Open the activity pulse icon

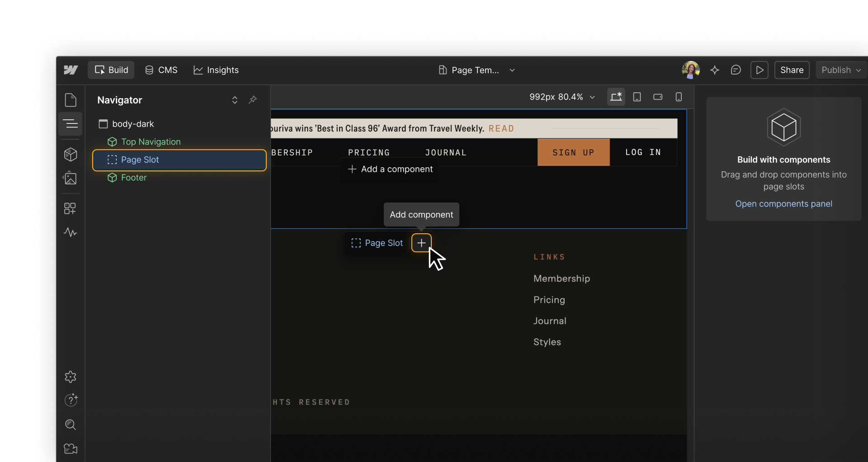71,232
